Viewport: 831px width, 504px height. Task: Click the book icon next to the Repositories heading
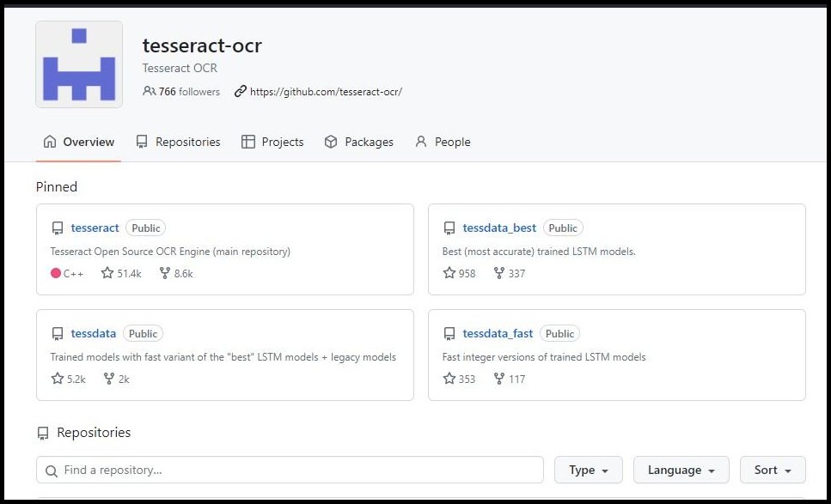pyautogui.click(x=46, y=433)
